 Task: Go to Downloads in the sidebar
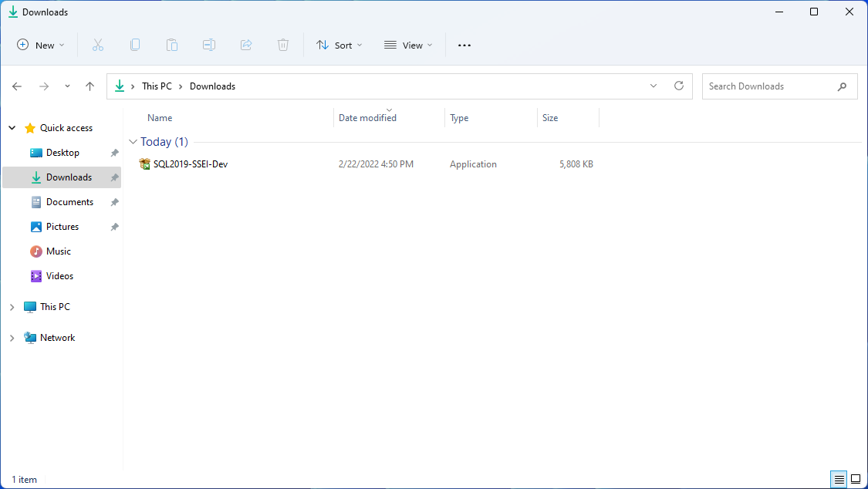68,177
